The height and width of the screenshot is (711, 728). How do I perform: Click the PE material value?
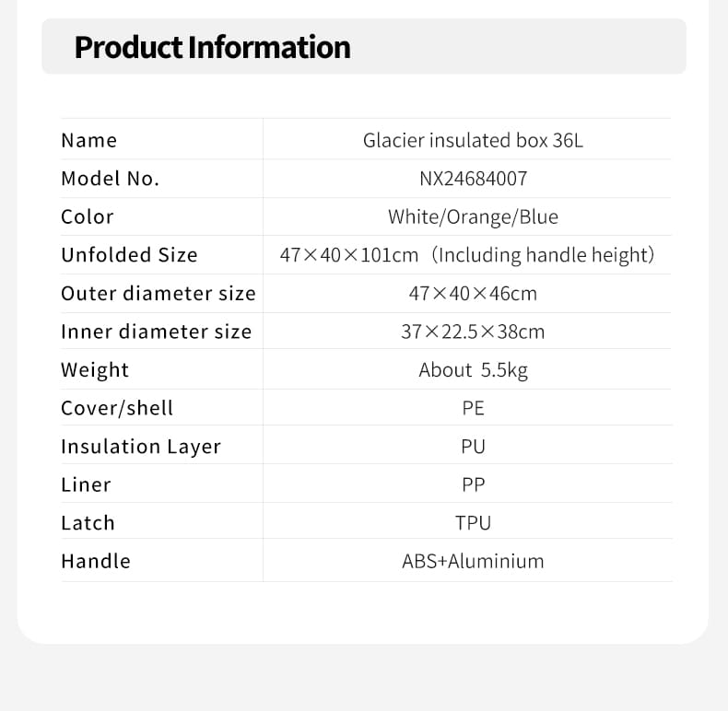click(x=473, y=408)
